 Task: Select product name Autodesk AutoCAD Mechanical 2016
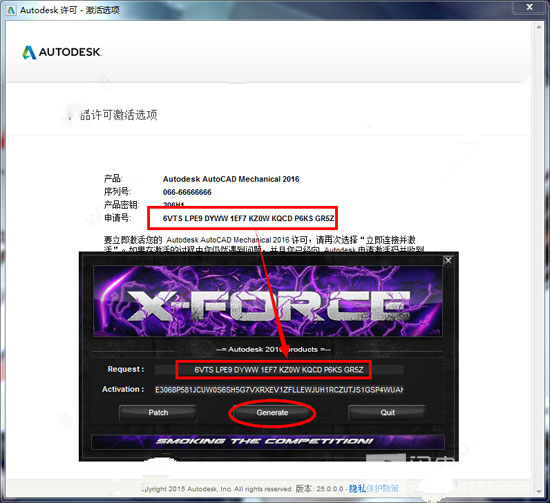coord(231,179)
